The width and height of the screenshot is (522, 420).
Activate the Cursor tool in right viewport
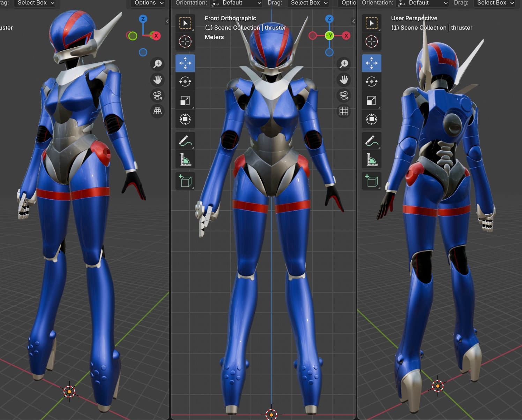[372, 41]
